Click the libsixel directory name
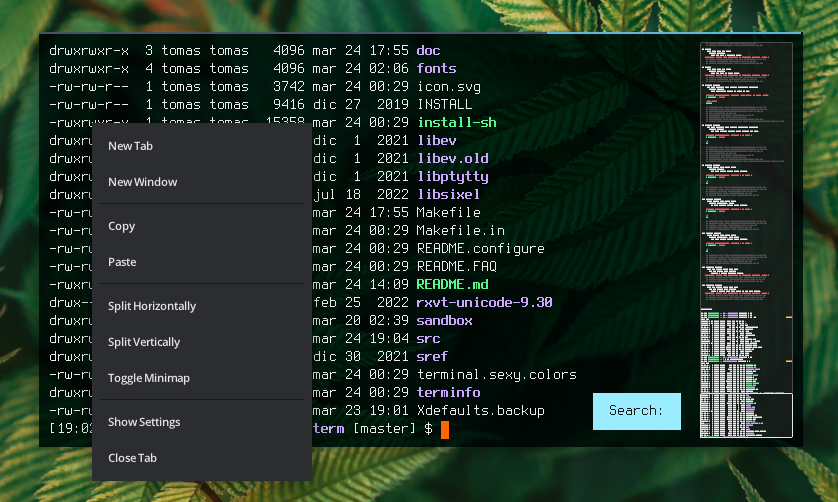The image size is (838, 502). [448, 195]
